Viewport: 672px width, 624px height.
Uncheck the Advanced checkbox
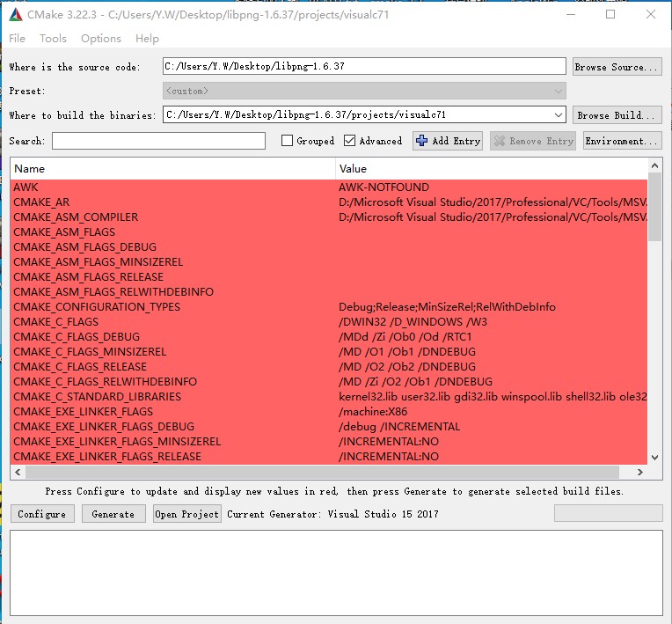point(350,141)
